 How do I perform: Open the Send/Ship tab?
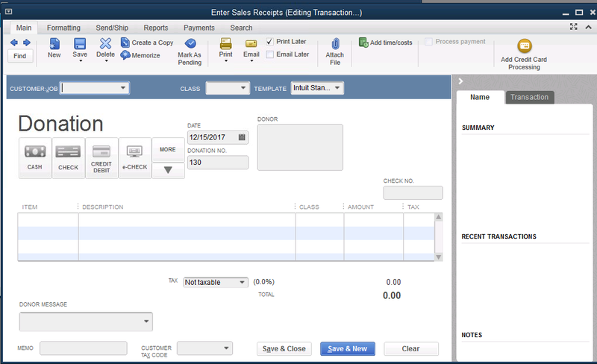point(112,28)
